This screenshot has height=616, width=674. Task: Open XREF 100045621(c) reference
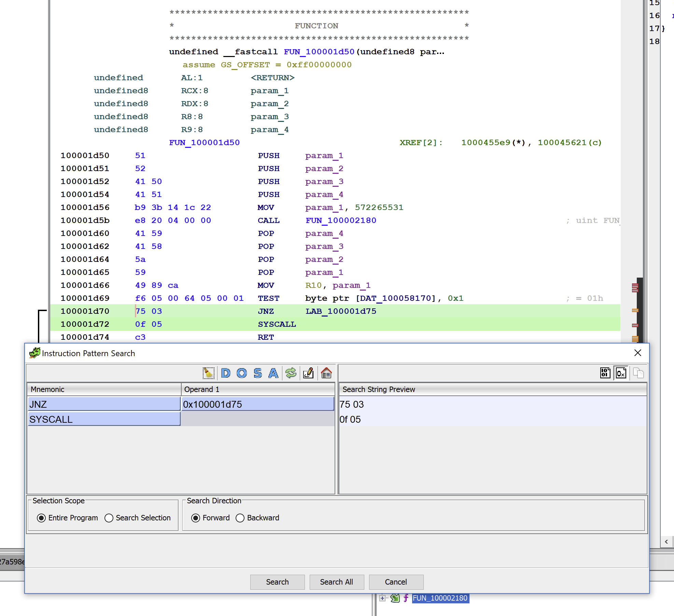(570, 143)
